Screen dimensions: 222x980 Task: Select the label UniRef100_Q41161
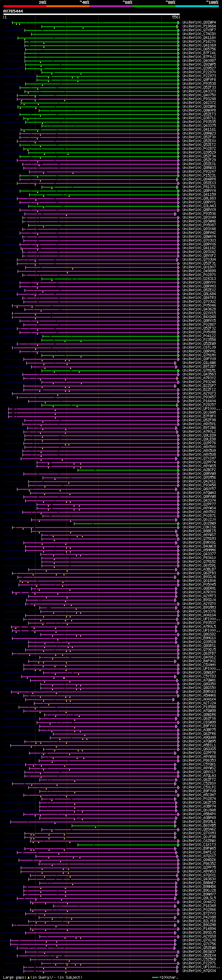199,129
